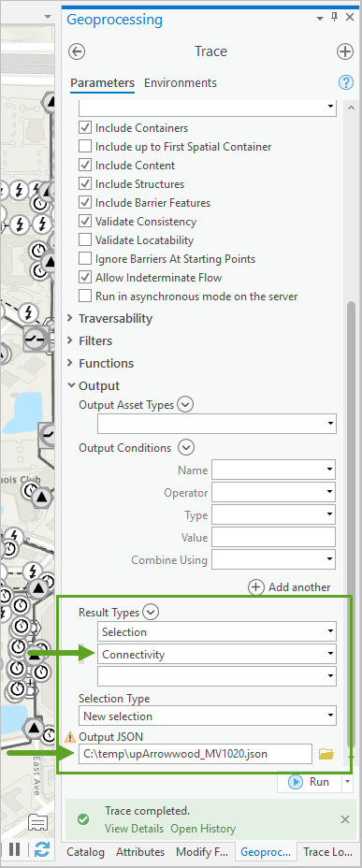
Task: Open the Combine Using dropdown
Action: pos(273,559)
